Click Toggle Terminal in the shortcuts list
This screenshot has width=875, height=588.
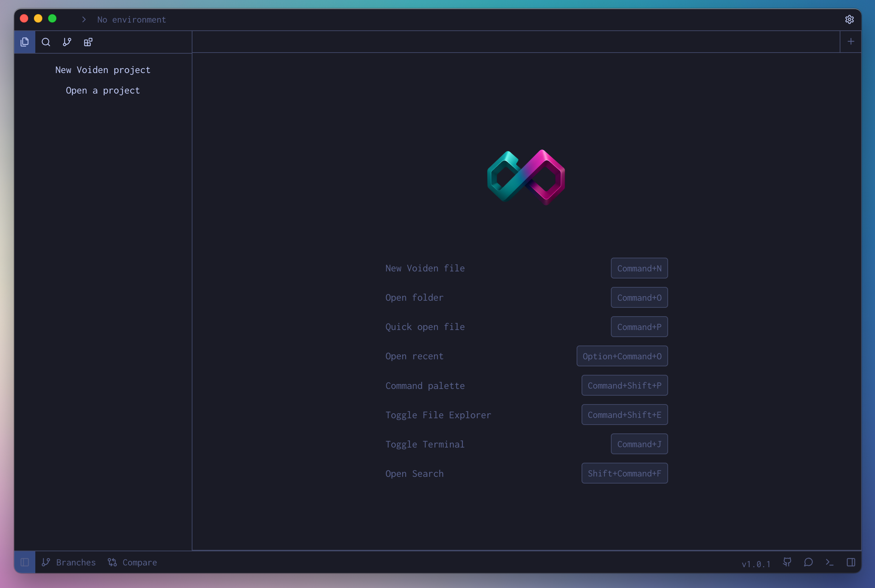point(425,444)
